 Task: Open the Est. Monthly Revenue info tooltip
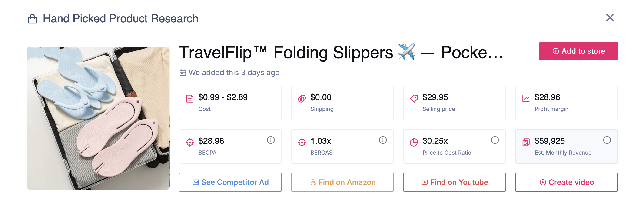coord(607,140)
